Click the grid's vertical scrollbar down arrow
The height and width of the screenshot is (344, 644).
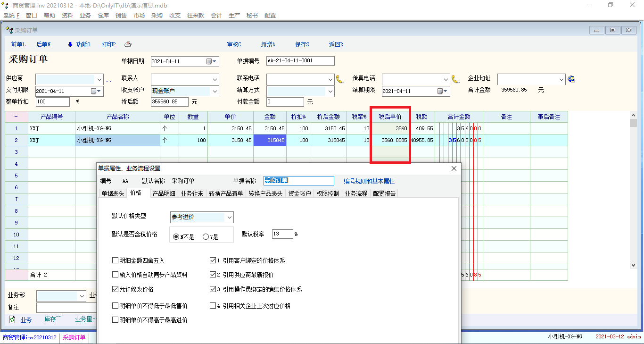634,265
